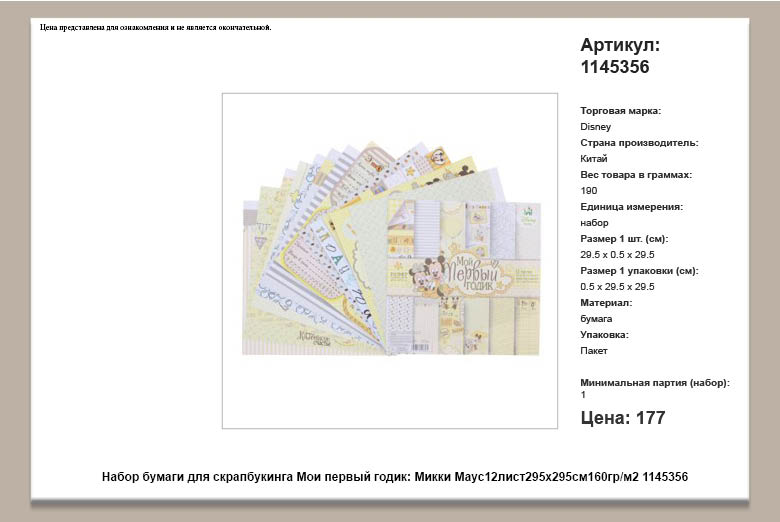Select the country value 'Китай'
Image resolution: width=780 pixels, height=522 pixels.
[x=594, y=159]
